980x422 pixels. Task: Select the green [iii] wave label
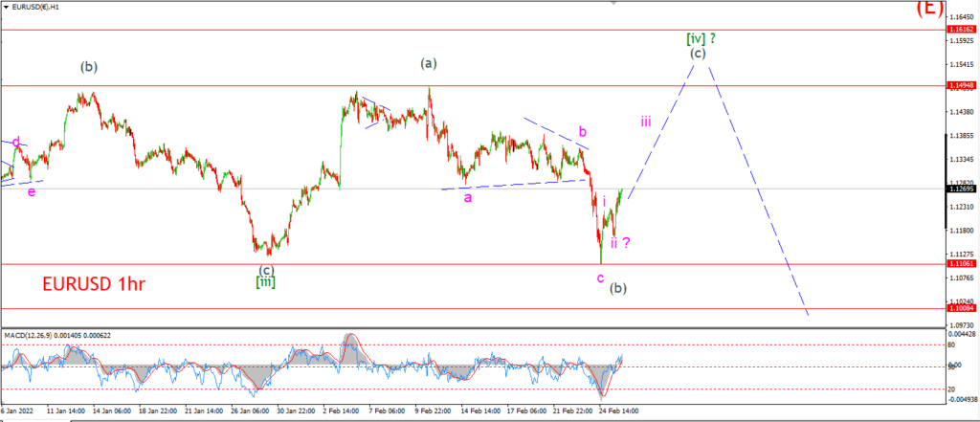tap(266, 282)
